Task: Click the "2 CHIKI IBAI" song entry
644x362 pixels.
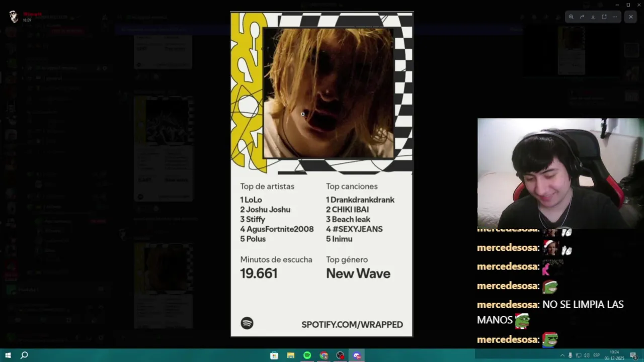Action: click(x=348, y=210)
